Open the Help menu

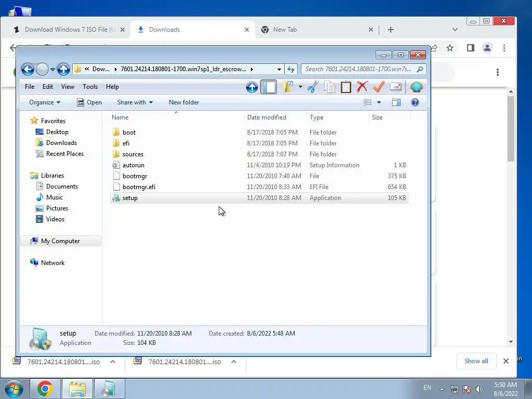(x=112, y=87)
